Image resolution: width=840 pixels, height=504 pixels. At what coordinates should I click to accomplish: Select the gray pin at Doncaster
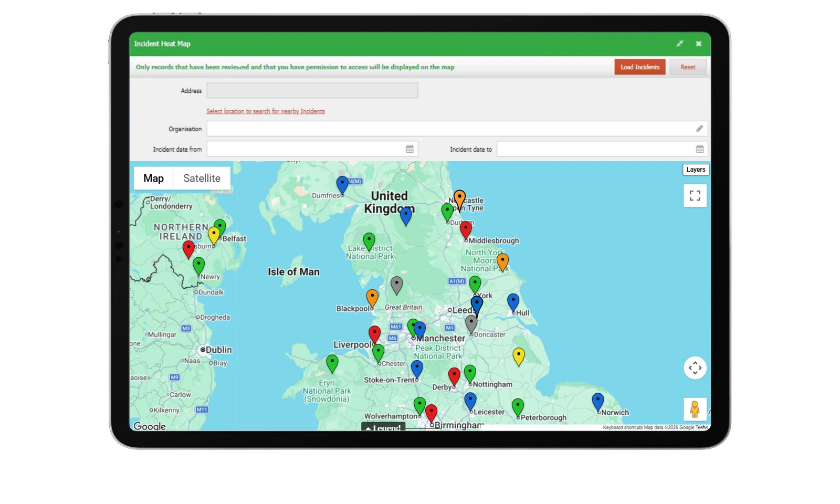[x=471, y=325]
